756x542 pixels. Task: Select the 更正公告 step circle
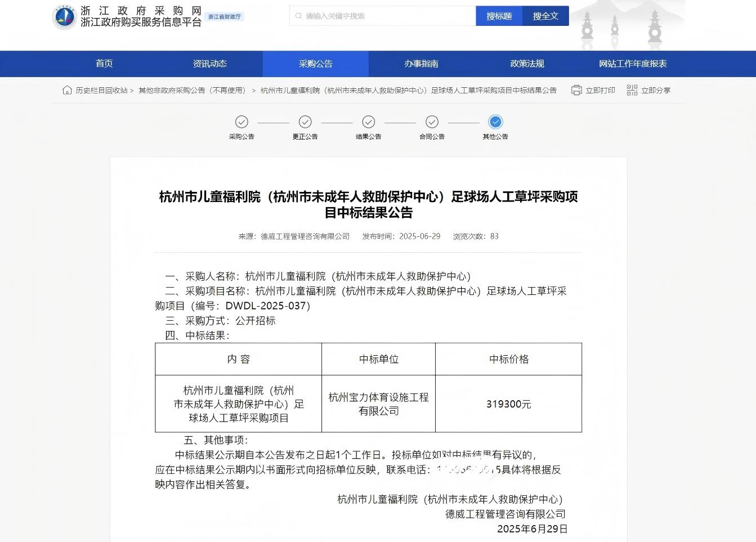click(x=305, y=122)
